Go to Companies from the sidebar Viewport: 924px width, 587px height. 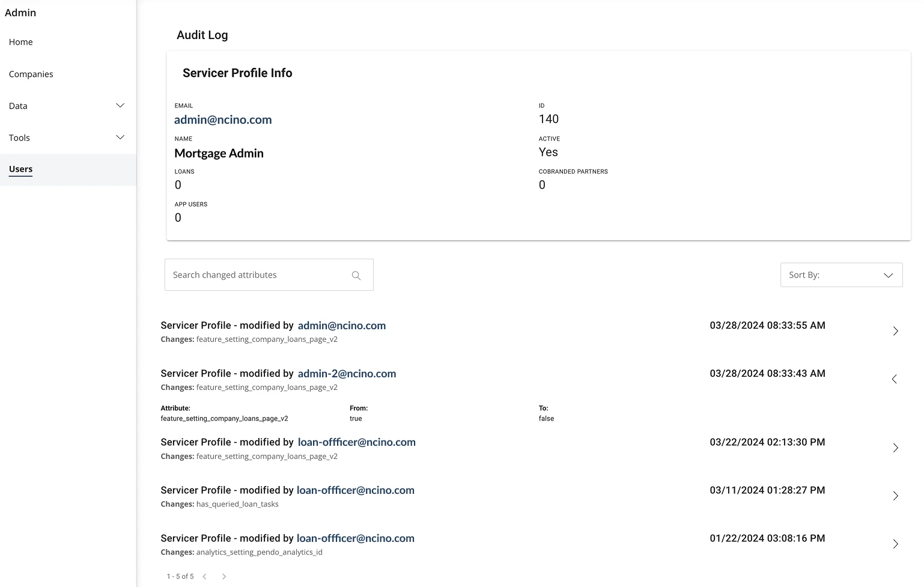(31, 74)
